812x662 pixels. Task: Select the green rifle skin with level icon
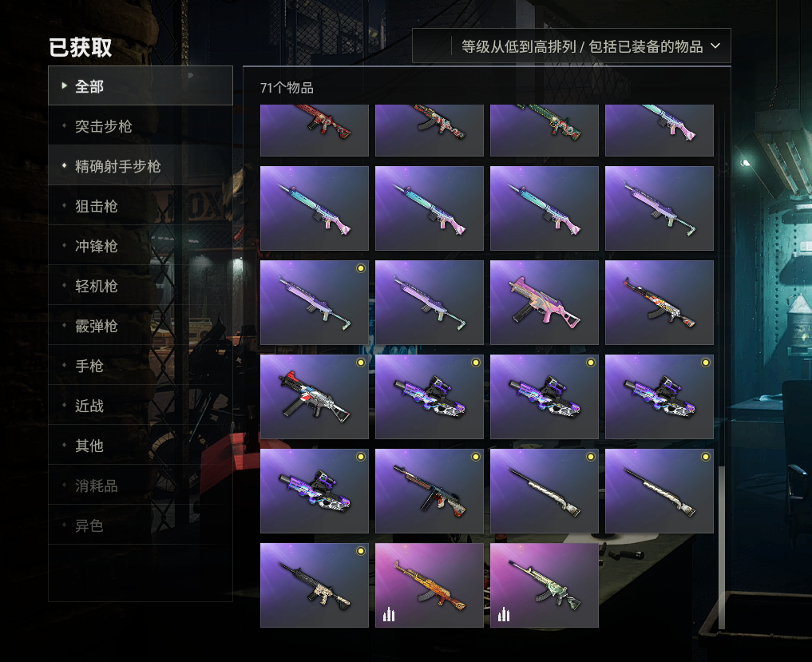pos(545,585)
